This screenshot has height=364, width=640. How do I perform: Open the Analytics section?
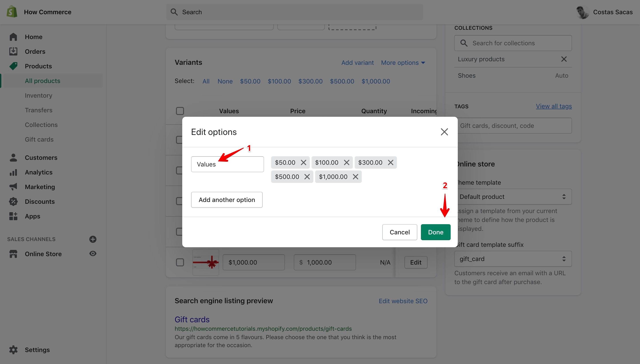[x=38, y=172]
